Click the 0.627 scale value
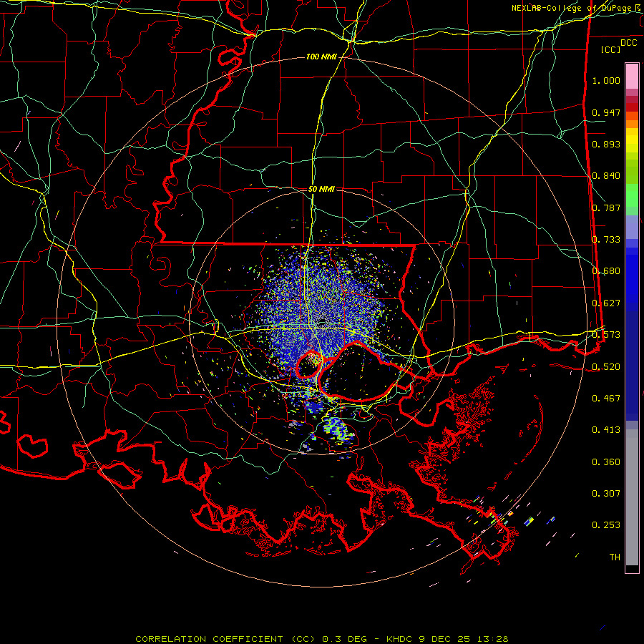Screen dimensions: 644x644 point(606,303)
